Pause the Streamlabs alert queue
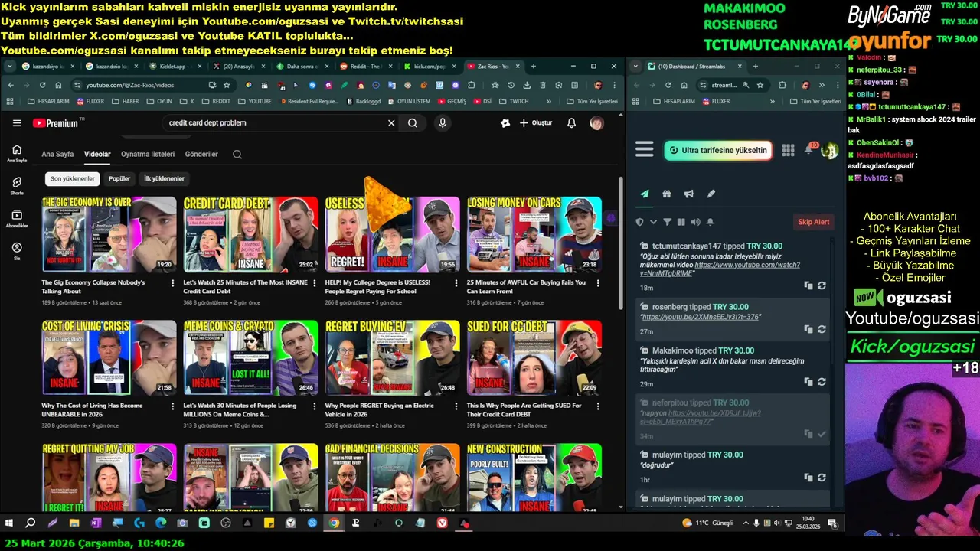The image size is (980, 551). tap(681, 222)
